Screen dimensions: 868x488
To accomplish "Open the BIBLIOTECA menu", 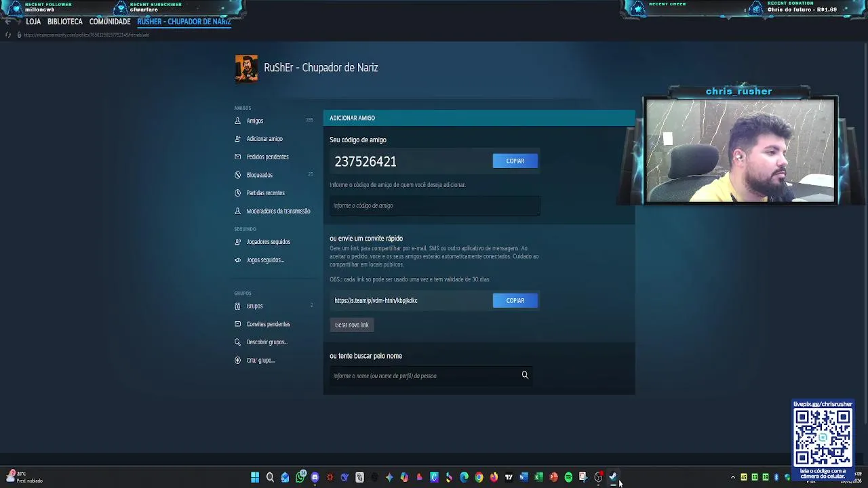I will (65, 22).
